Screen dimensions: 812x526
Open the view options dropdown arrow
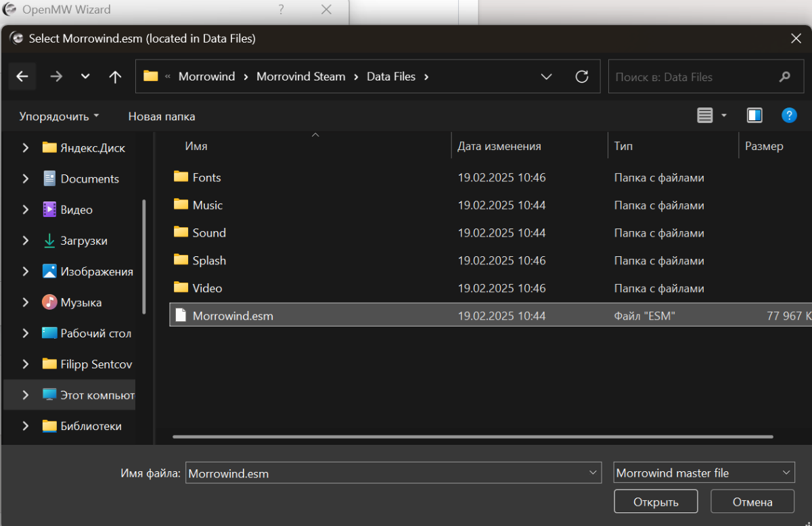723,116
